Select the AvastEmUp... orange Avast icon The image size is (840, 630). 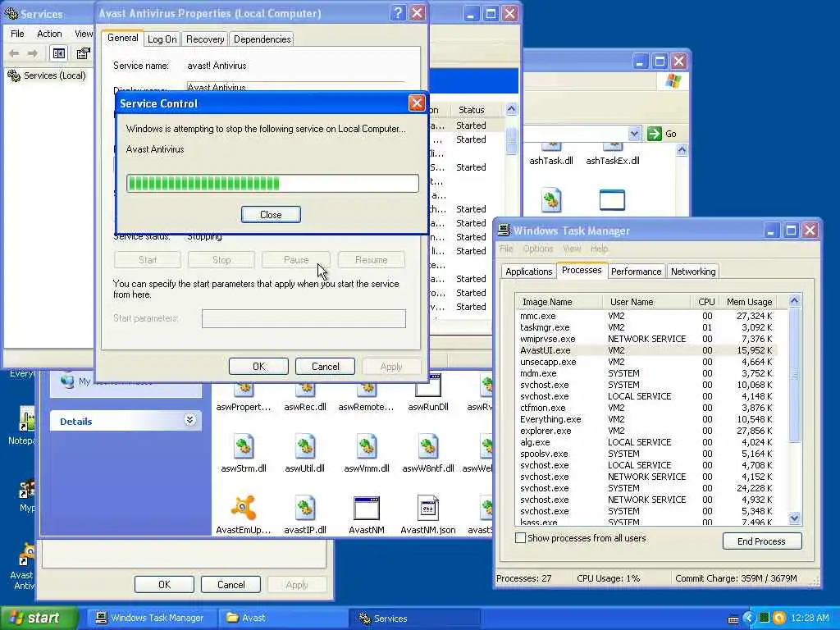pos(243,507)
